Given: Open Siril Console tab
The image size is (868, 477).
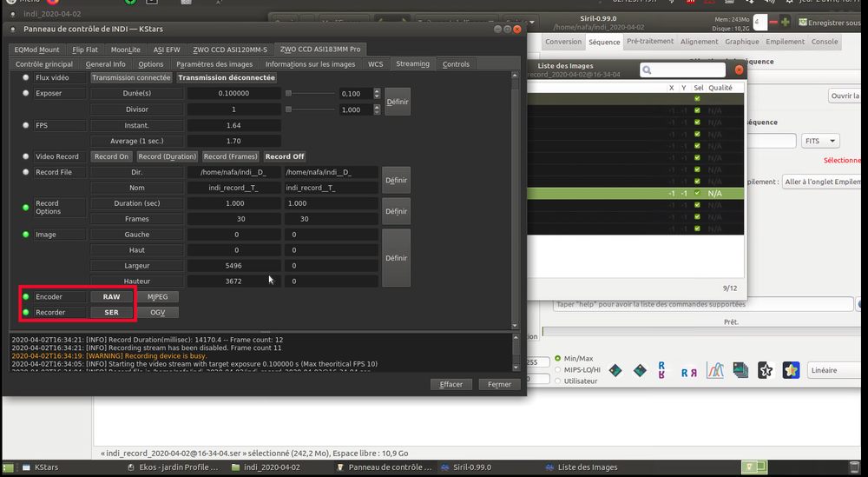Looking at the screenshot, I should click(825, 42).
